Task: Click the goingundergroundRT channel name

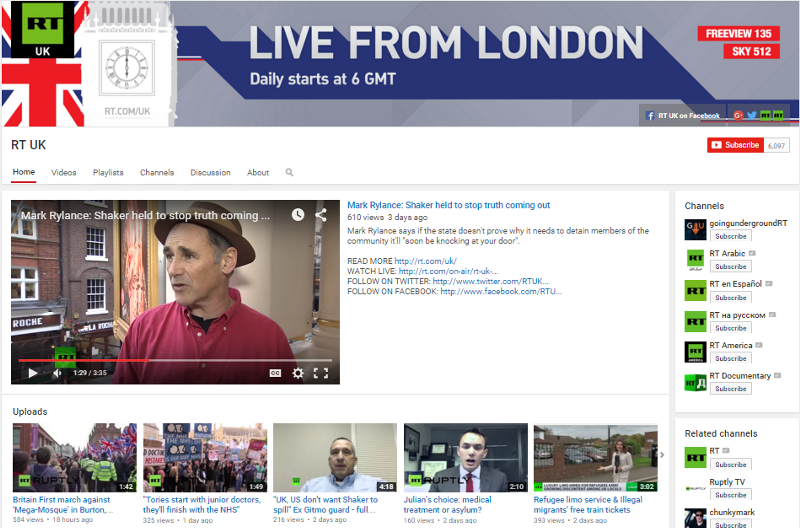Action: [x=748, y=223]
